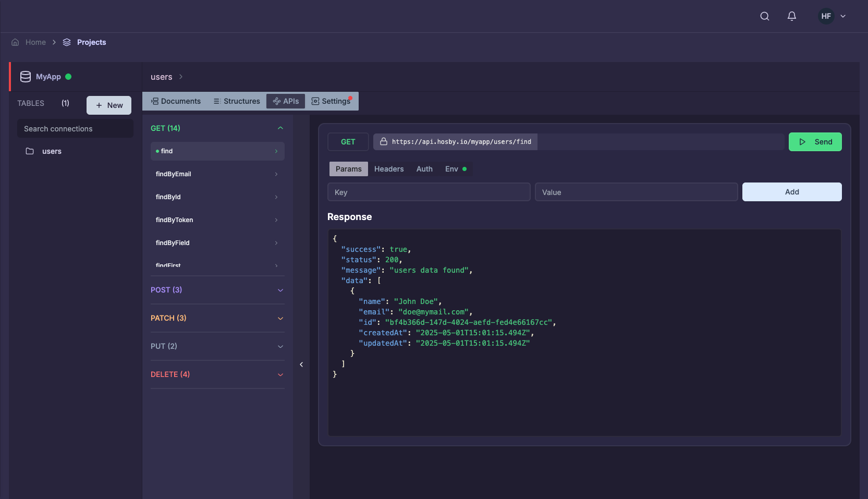Switch to the Documents tab

click(176, 101)
